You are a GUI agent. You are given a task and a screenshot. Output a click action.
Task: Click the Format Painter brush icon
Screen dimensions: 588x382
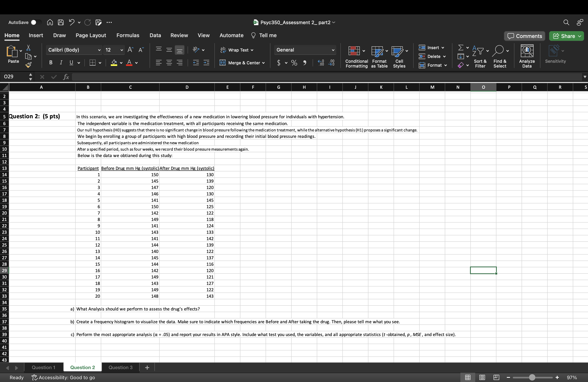point(28,65)
